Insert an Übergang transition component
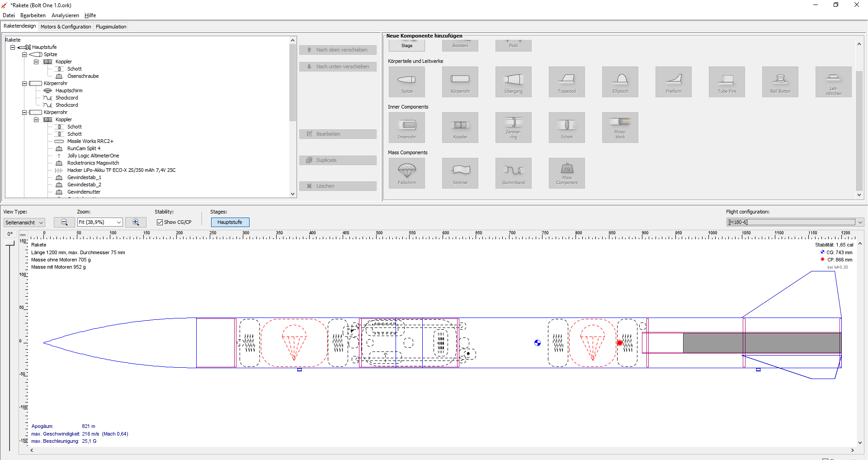 [513, 82]
